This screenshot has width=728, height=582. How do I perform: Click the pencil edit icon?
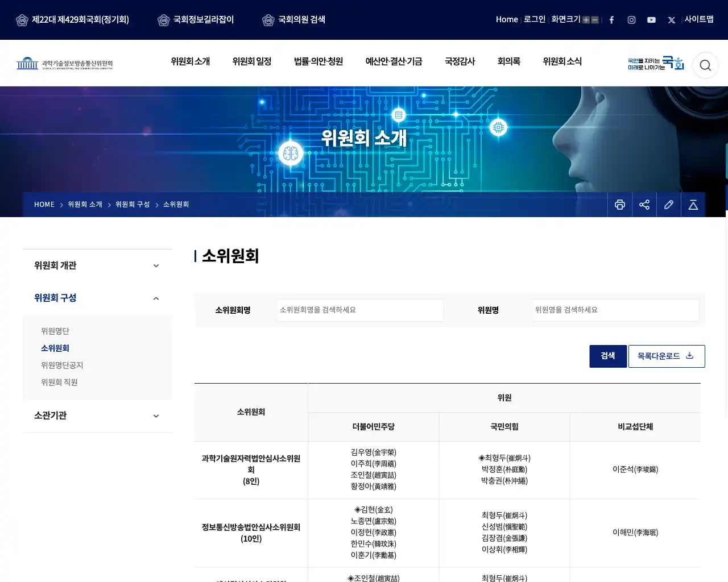pyautogui.click(x=669, y=205)
